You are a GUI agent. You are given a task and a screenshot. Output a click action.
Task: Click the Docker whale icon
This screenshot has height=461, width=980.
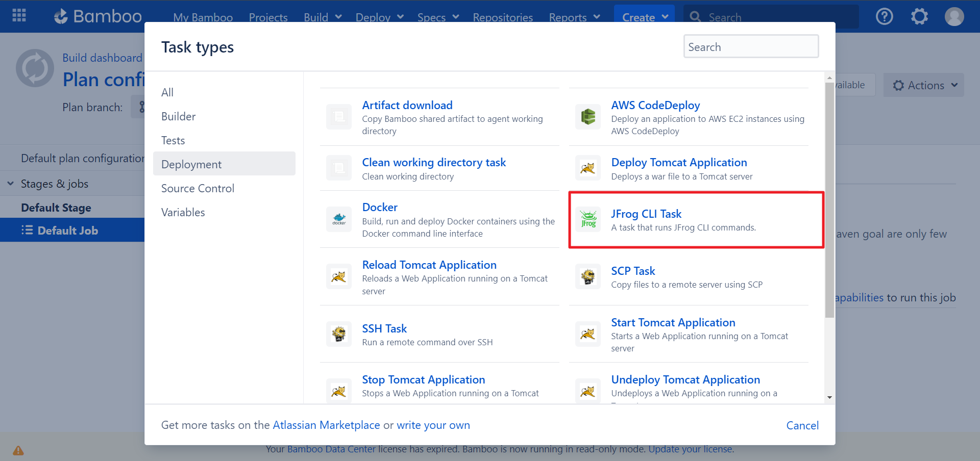pos(339,220)
